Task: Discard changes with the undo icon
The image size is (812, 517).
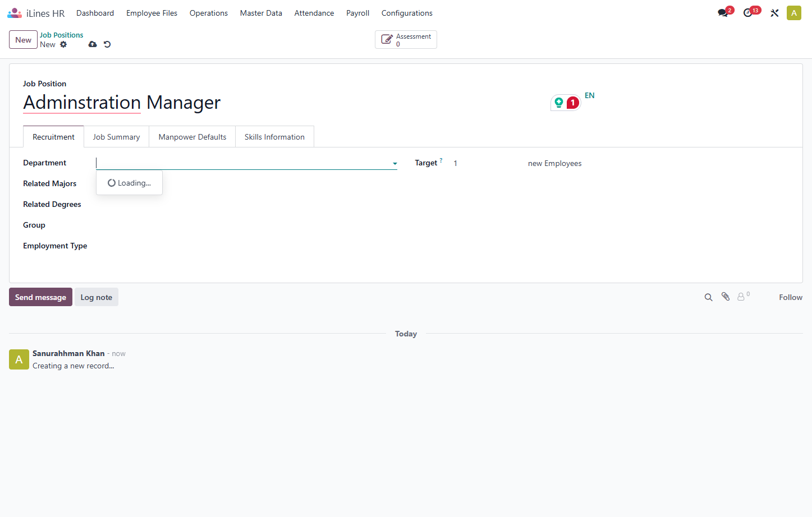Action: (x=107, y=44)
